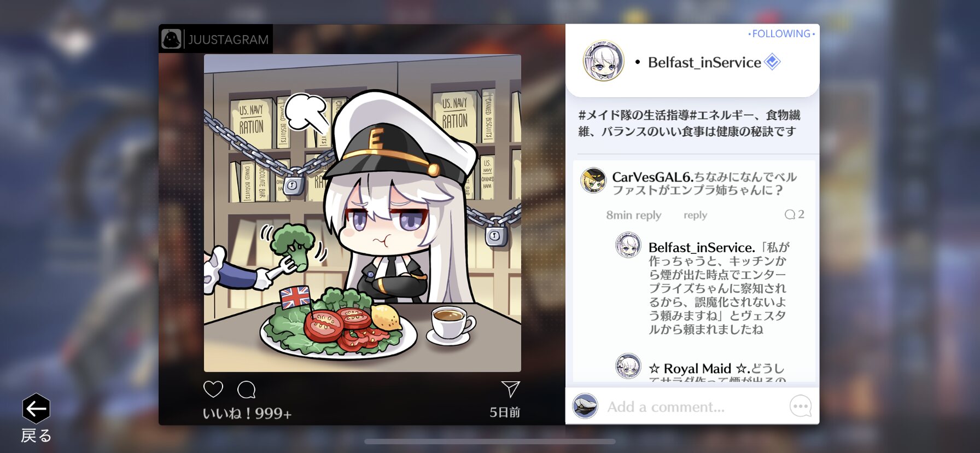Screen dimensions: 980x453
Task: Share post with paper plane icon
Action: pos(510,389)
